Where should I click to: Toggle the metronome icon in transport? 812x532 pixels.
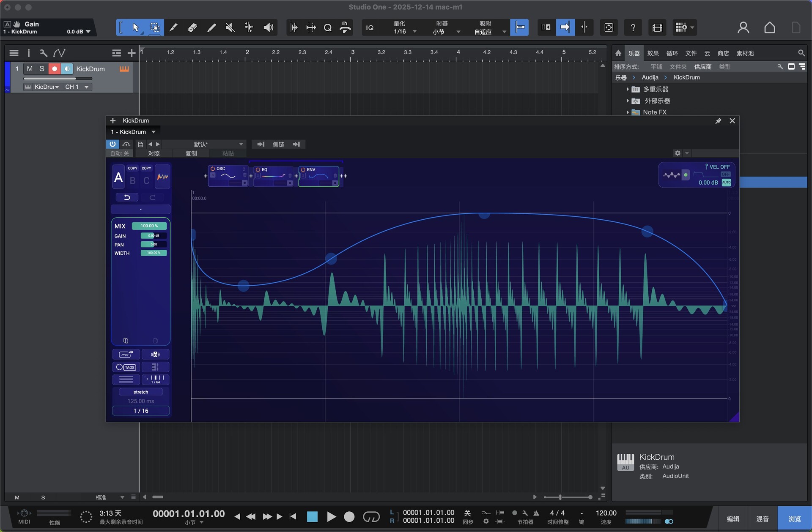pos(536,513)
